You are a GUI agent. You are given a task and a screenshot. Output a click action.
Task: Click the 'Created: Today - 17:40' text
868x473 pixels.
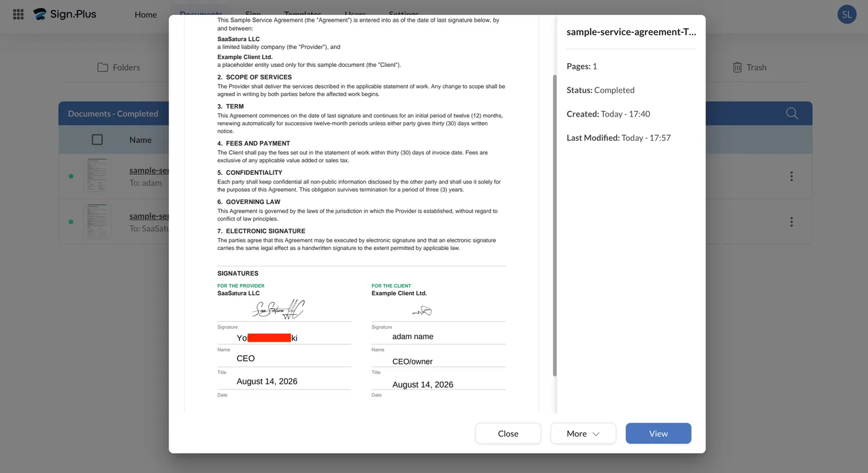point(608,114)
